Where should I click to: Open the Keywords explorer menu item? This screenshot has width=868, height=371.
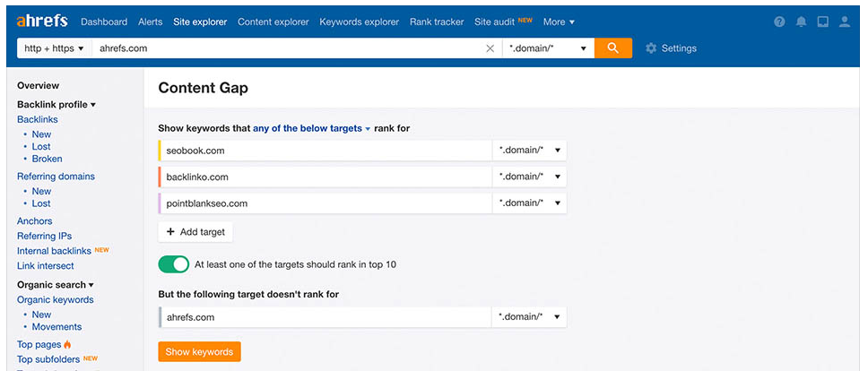coord(359,22)
